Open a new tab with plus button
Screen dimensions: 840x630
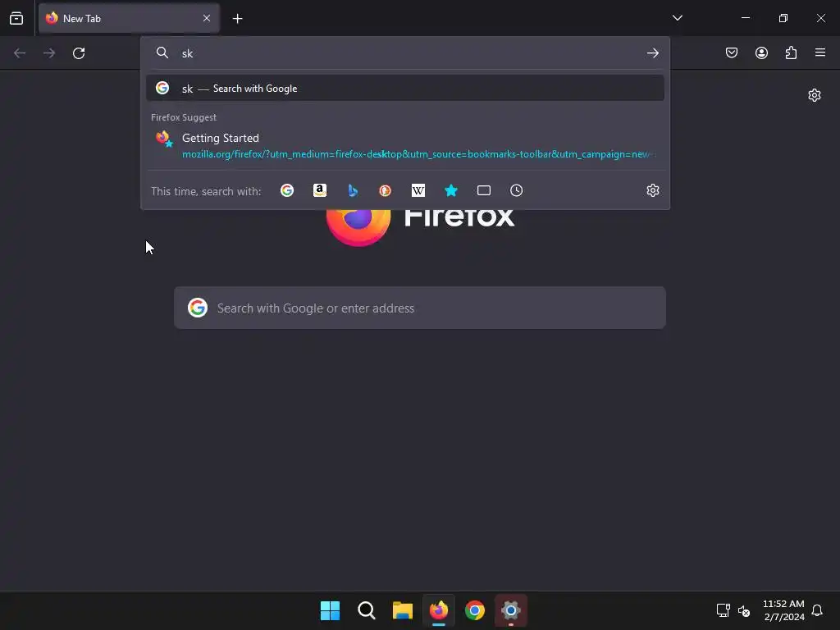point(237,19)
